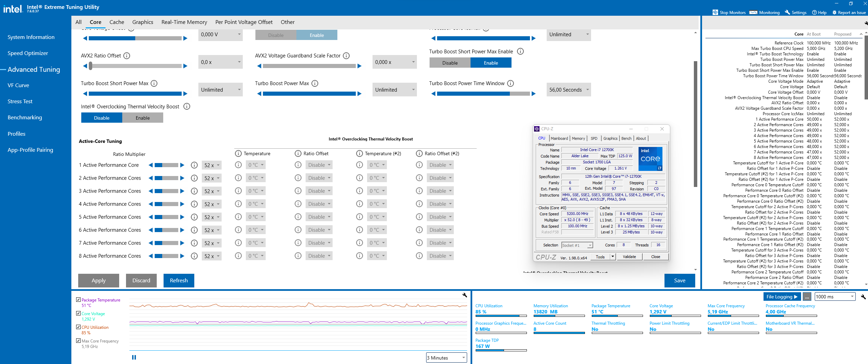Open Stress Test in the sidebar

point(20,102)
